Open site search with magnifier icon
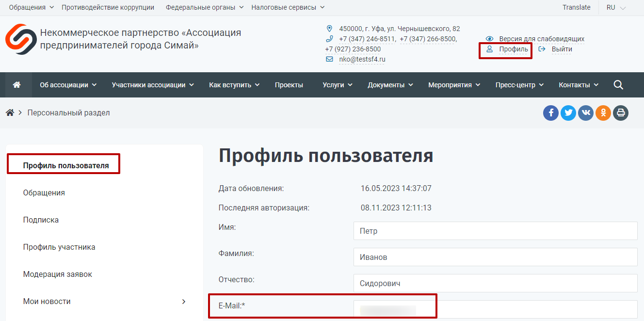 [618, 85]
